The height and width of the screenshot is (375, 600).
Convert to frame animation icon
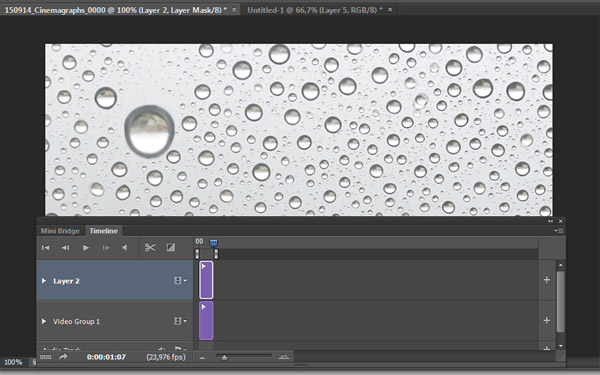(46, 357)
